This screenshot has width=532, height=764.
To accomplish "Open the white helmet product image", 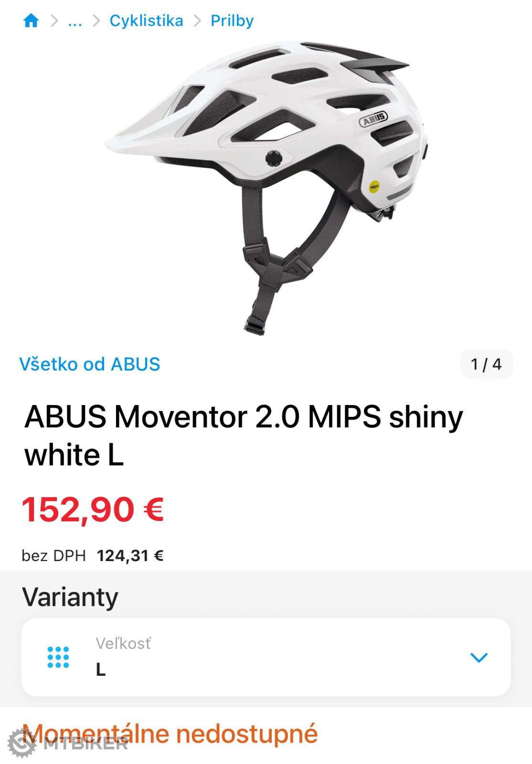I will click(266, 187).
